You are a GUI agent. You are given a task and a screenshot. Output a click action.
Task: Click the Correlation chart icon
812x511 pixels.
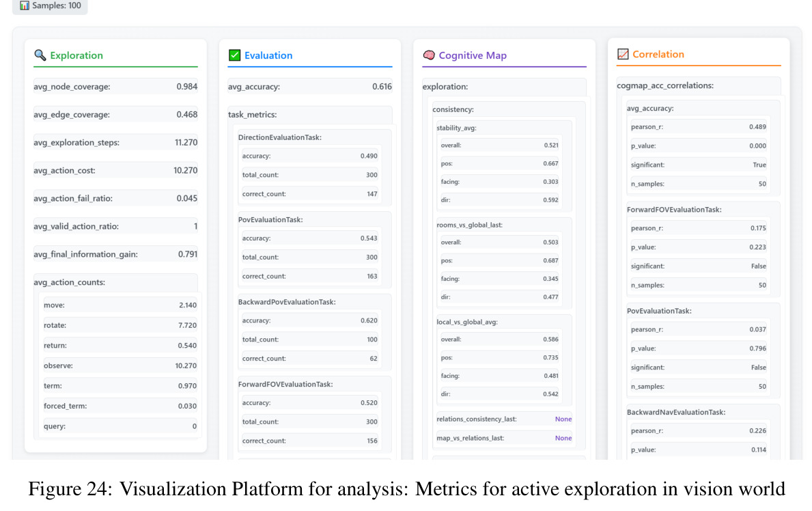[623, 54]
